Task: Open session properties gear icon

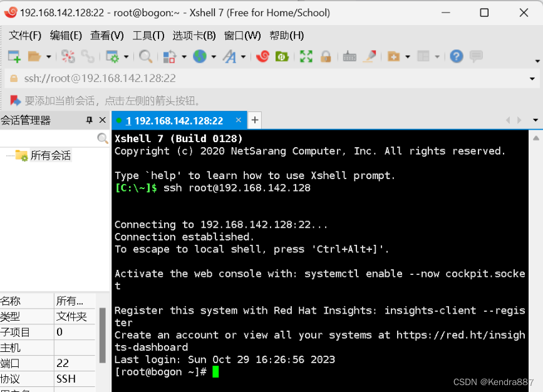Action: 112,56
